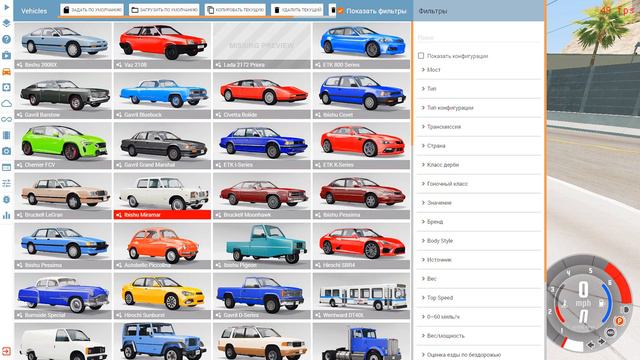This screenshot has width=640, height=360.
Task: Click the turn signal arrows on the gauge
Action: coord(596,343)
